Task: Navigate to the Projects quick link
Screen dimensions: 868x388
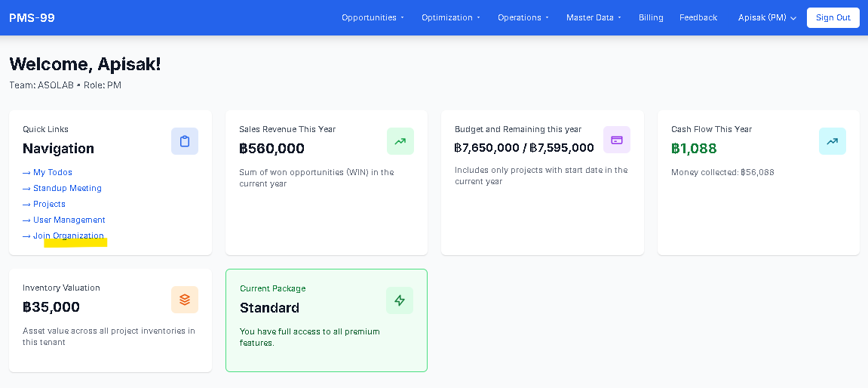Action: pyautogui.click(x=48, y=204)
